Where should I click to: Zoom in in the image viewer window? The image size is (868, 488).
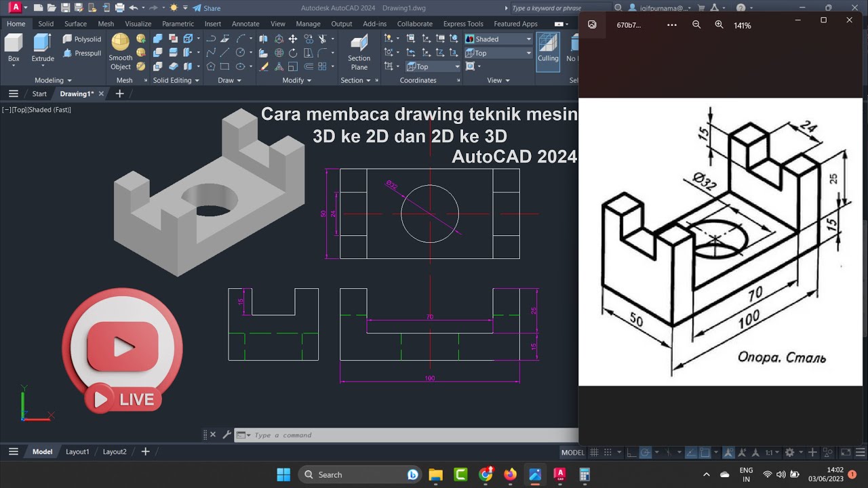click(719, 24)
